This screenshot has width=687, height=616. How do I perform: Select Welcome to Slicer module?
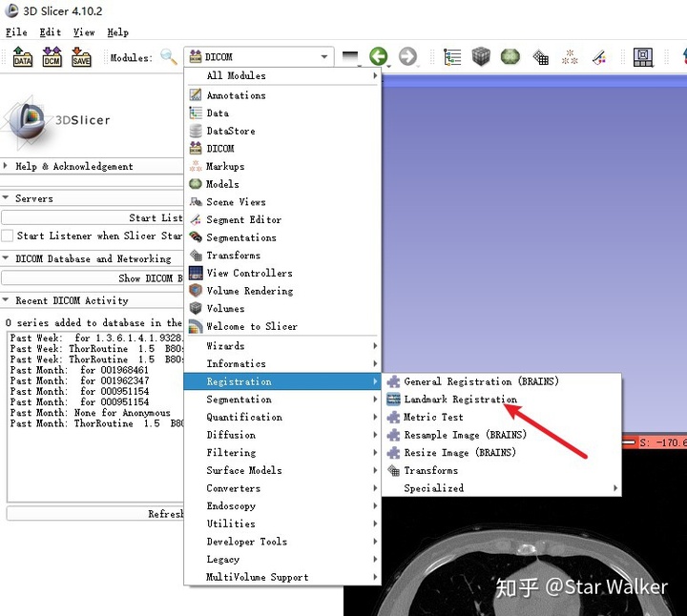[282, 327]
